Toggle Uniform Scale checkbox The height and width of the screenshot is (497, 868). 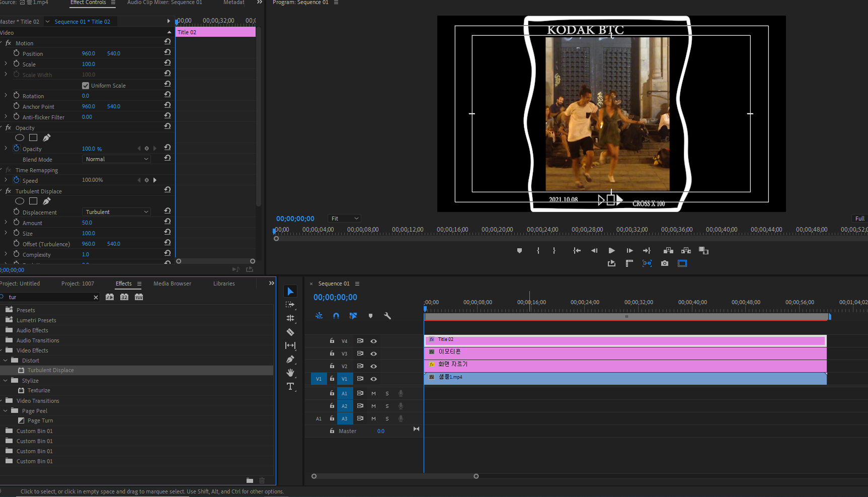pyautogui.click(x=86, y=86)
